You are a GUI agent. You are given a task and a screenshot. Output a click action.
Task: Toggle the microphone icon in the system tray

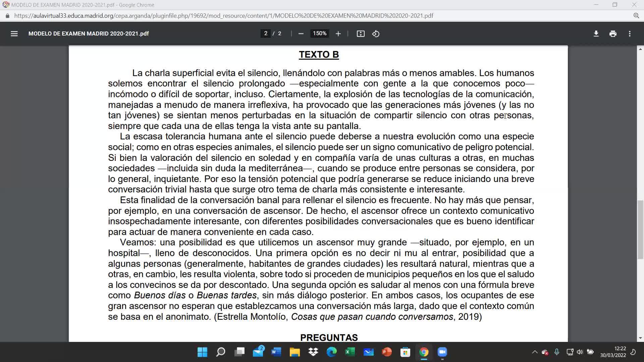[x=556, y=352]
